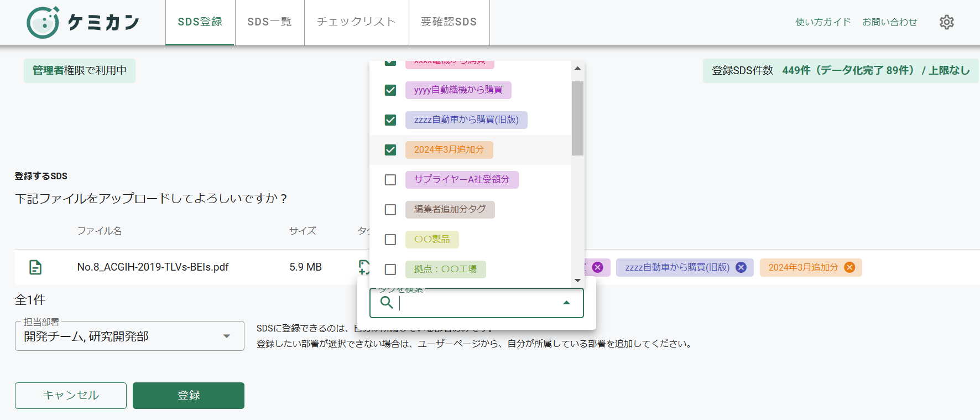The image size is (980, 420).
Task: Remove the zzzz自動車から購買(旧版) tag chip
Action: click(741, 267)
